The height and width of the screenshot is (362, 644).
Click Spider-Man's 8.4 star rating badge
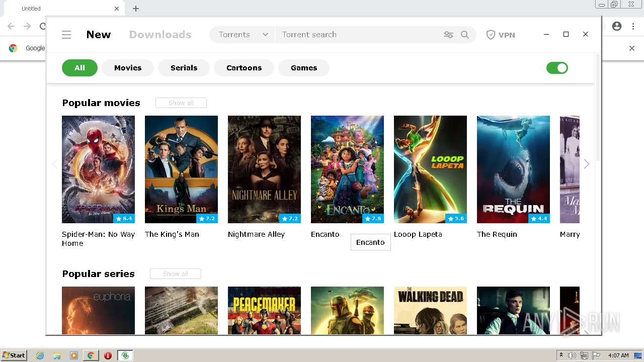coord(124,219)
